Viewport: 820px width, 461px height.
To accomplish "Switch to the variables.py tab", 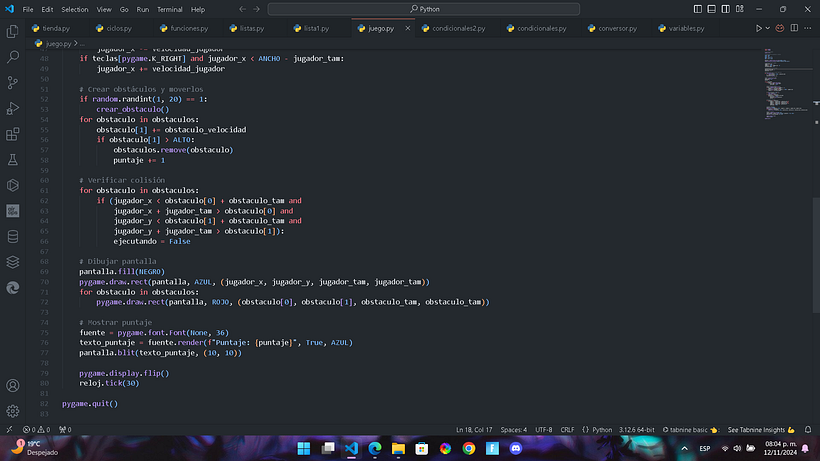I will tap(686, 28).
